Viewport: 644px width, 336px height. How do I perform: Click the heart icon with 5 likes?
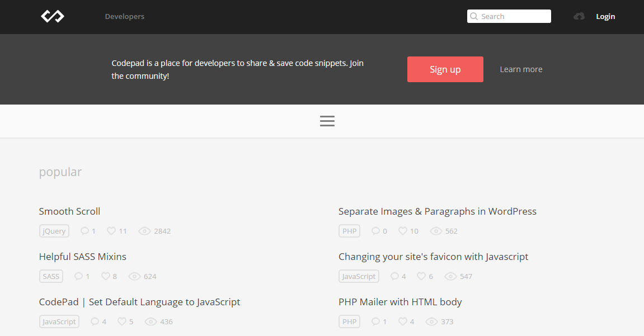coord(122,321)
